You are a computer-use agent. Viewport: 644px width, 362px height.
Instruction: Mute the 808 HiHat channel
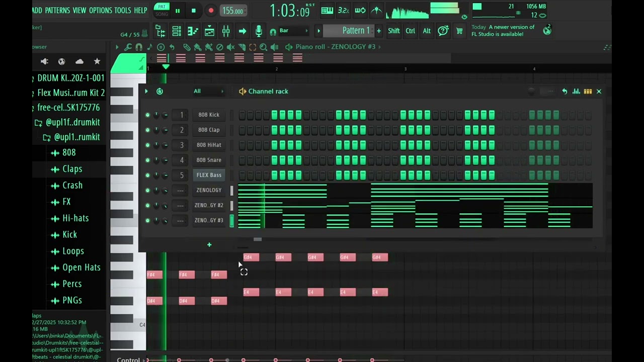click(x=147, y=145)
